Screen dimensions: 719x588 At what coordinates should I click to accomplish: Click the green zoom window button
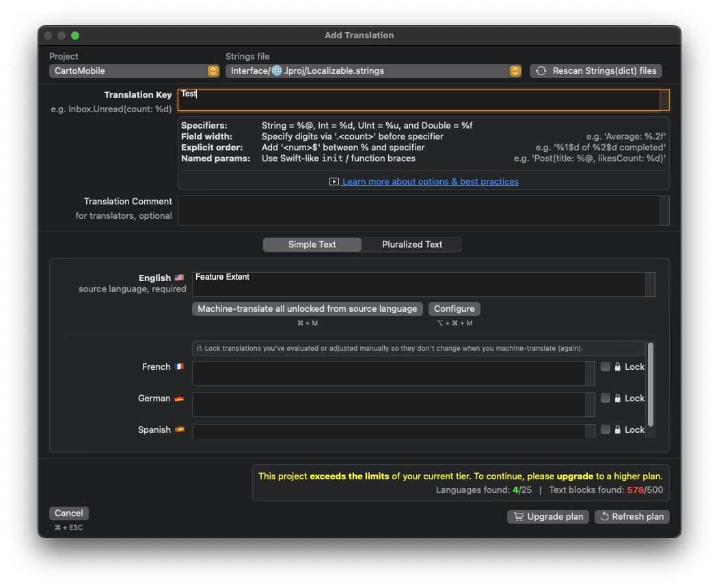[75, 36]
